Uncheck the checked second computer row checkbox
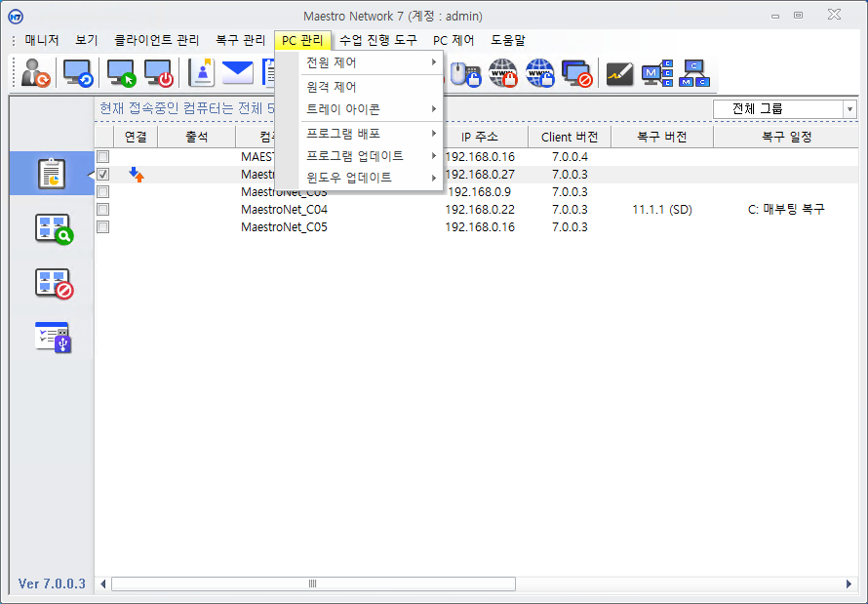The image size is (868, 604). 103,175
